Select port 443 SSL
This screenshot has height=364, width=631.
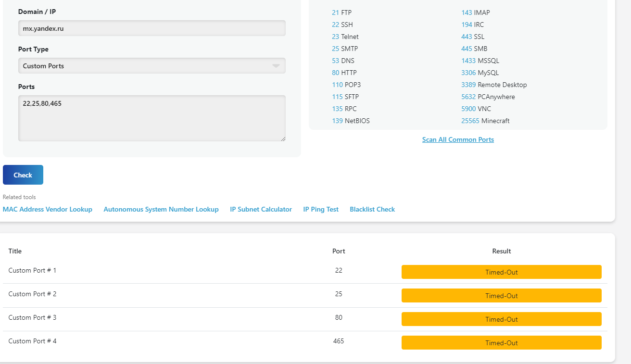point(473,37)
